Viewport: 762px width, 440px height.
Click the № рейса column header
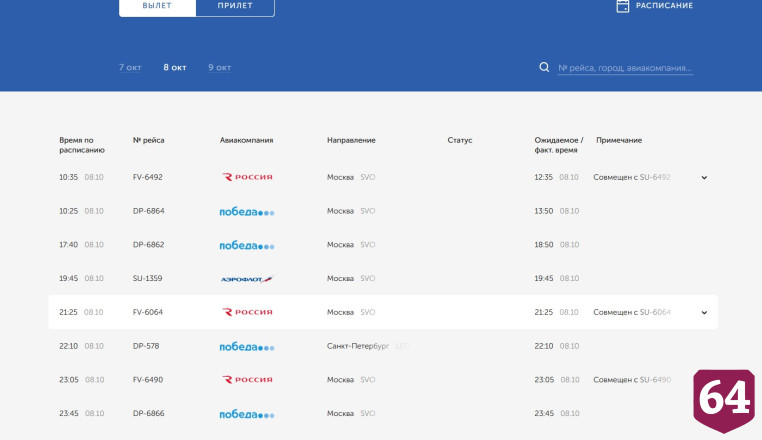(149, 140)
